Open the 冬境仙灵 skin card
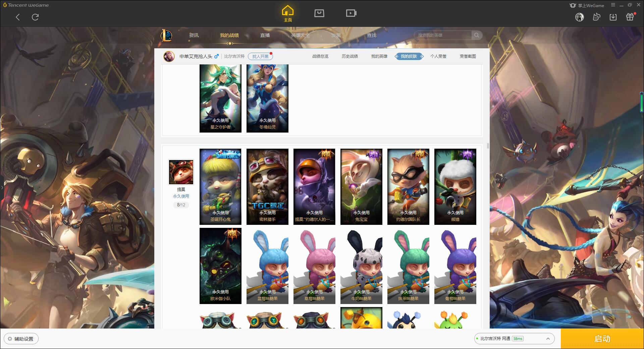This screenshot has width=644, height=349. (x=267, y=98)
